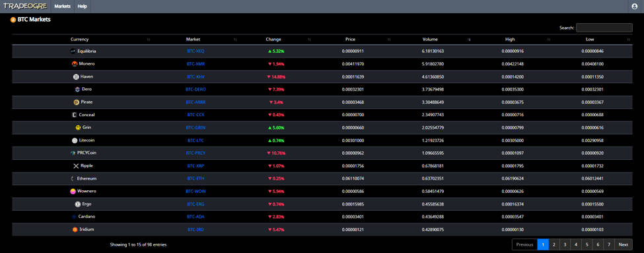Viewport: 644px width, 253px height.
Task: Open the BTC-ERG market link
Action: click(196, 204)
